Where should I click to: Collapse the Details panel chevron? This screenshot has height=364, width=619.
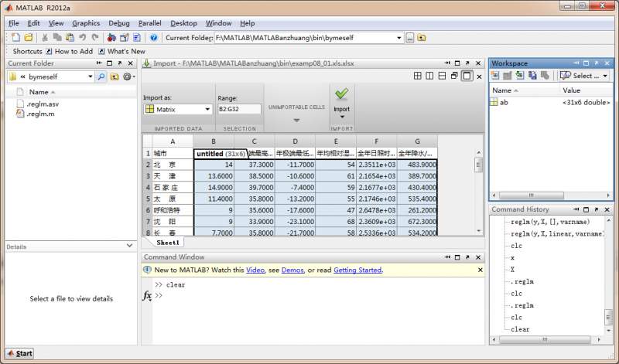coord(129,246)
